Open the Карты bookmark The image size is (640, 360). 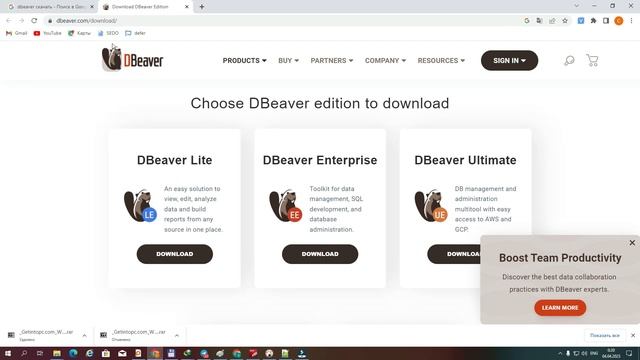80,33
